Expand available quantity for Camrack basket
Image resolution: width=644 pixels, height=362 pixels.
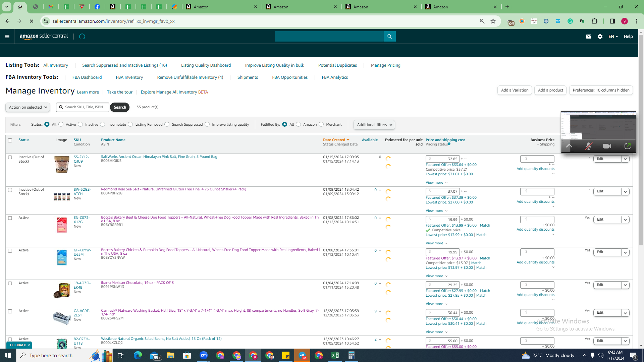[380, 311]
